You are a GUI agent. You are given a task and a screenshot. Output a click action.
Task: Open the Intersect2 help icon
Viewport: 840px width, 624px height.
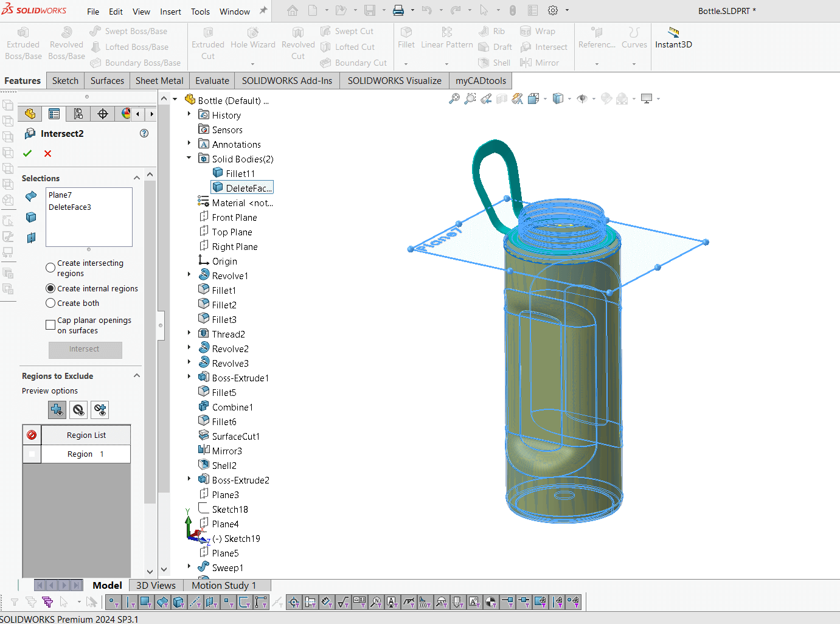point(144,133)
